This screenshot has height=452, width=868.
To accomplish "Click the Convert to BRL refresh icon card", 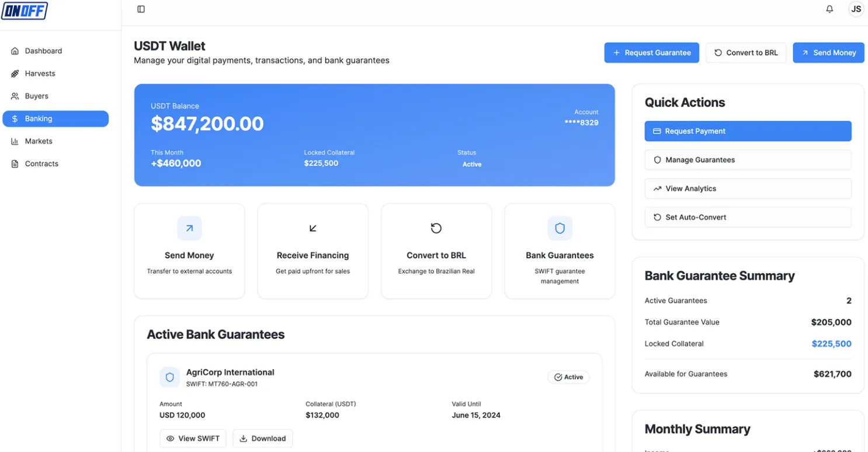I will point(436,251).
